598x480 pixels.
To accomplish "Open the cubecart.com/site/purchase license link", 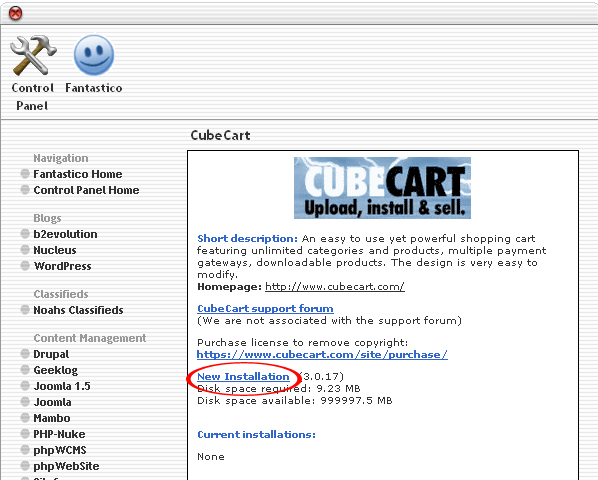I will pyautogui.click(x=322, y=355).
